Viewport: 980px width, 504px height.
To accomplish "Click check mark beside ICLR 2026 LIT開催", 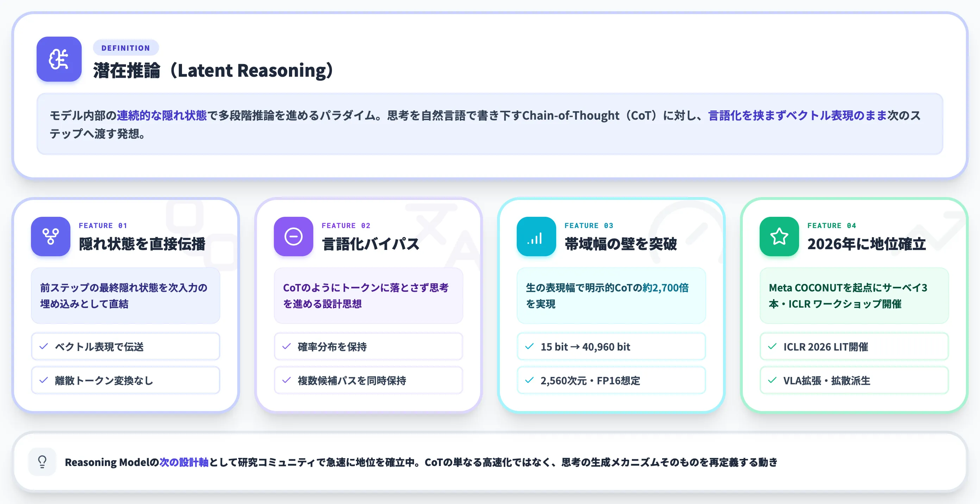I will (772, 346).
